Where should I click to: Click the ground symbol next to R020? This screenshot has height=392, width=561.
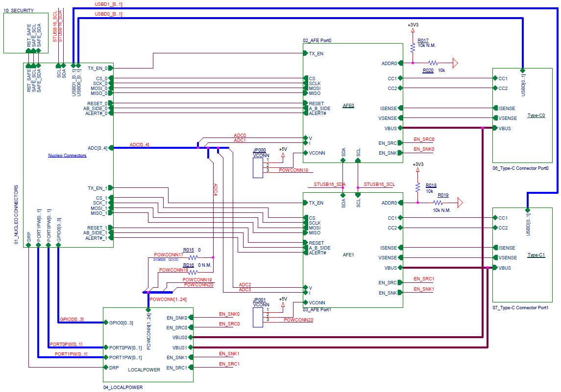[455, 63]
